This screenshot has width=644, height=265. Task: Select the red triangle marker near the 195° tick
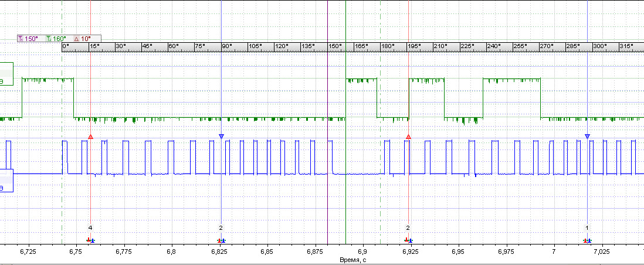[408, 137]
